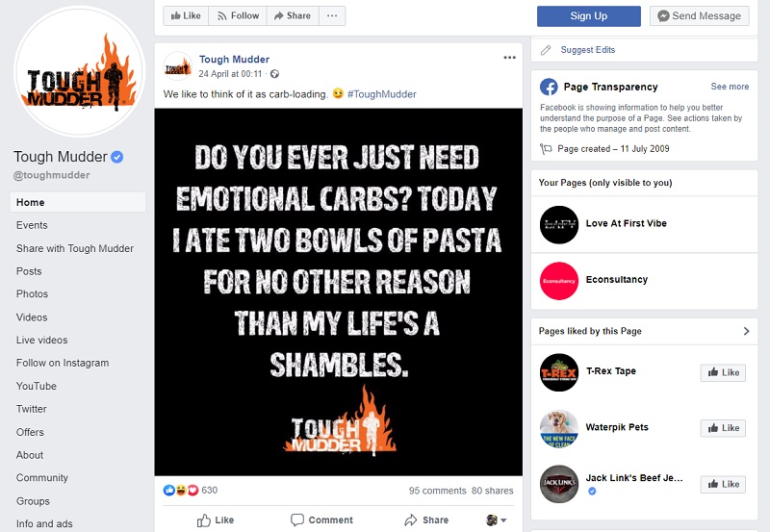This screenshot has height=532, width=770.
Task: Expand the Pages liked by this Page chevron
Action: click(x=746, y=331)
